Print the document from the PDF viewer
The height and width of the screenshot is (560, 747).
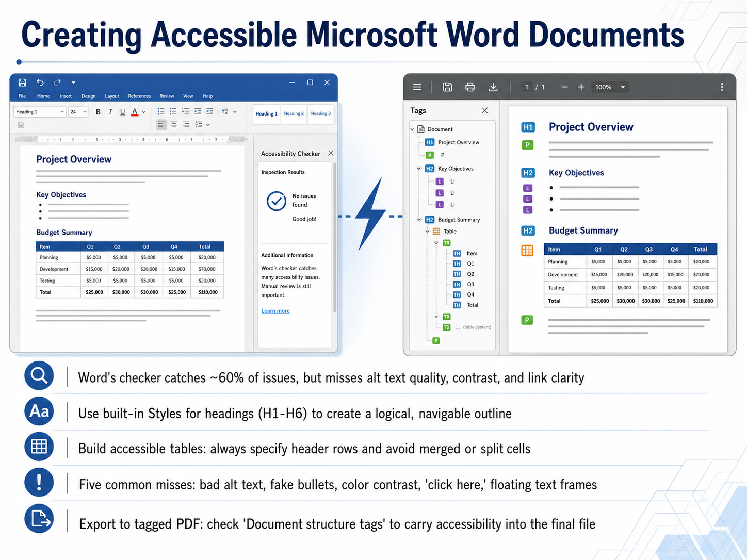click(x=470, y=87)
